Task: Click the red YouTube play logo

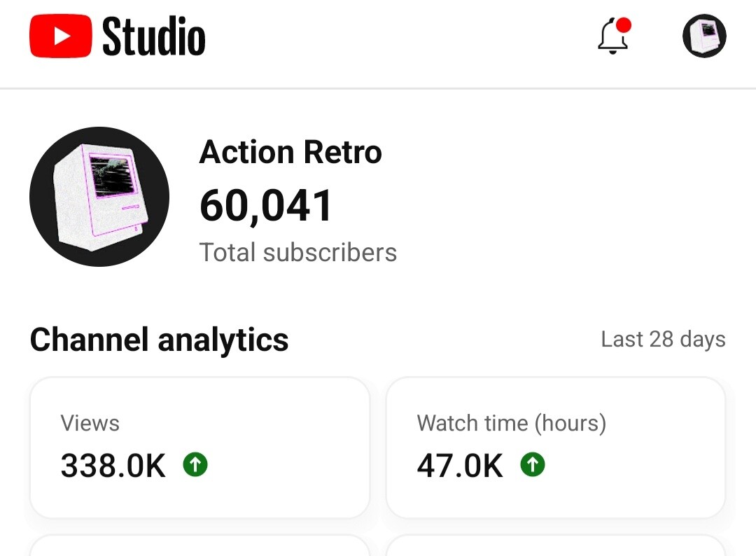Action: click(61, 36)
